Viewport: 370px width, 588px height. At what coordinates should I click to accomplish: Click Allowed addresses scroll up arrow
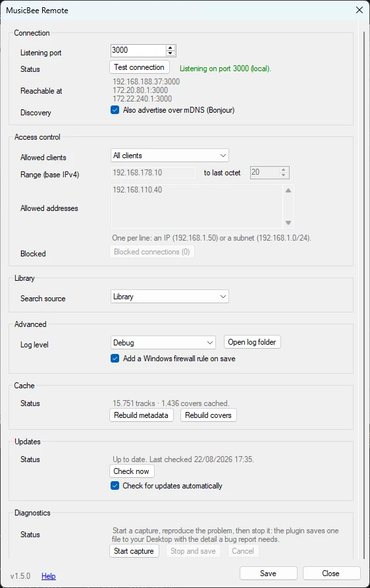coord(288,191)
